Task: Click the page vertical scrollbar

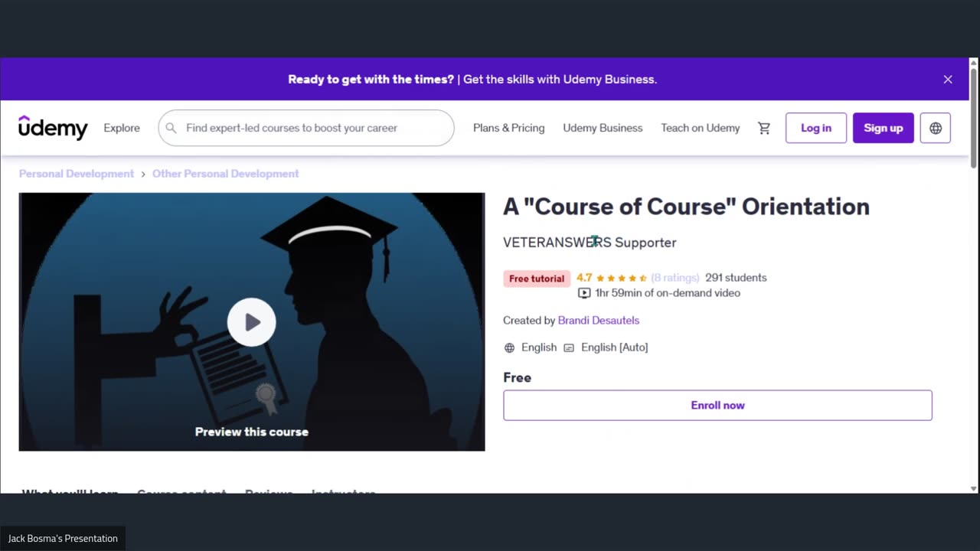Action: (974, 118)
